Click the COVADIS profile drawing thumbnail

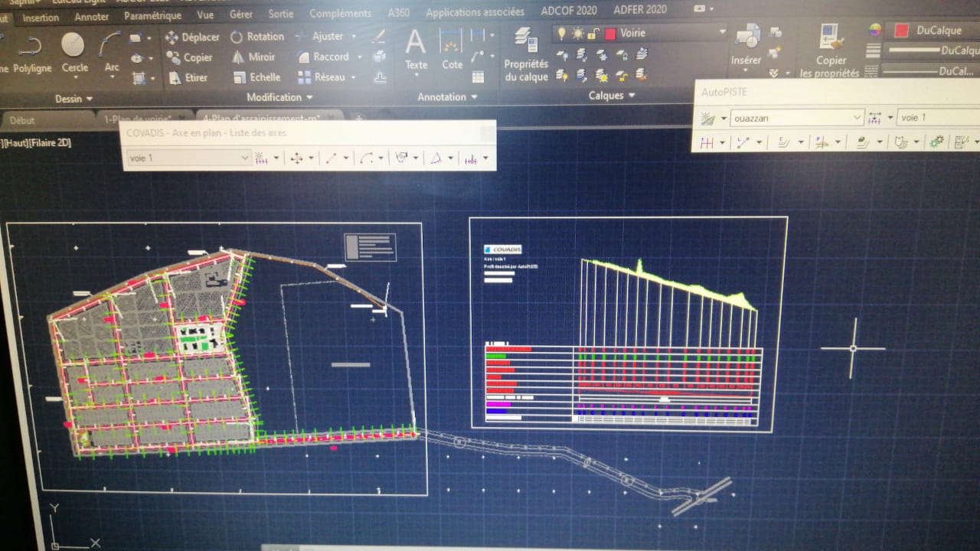coord(628,324)
